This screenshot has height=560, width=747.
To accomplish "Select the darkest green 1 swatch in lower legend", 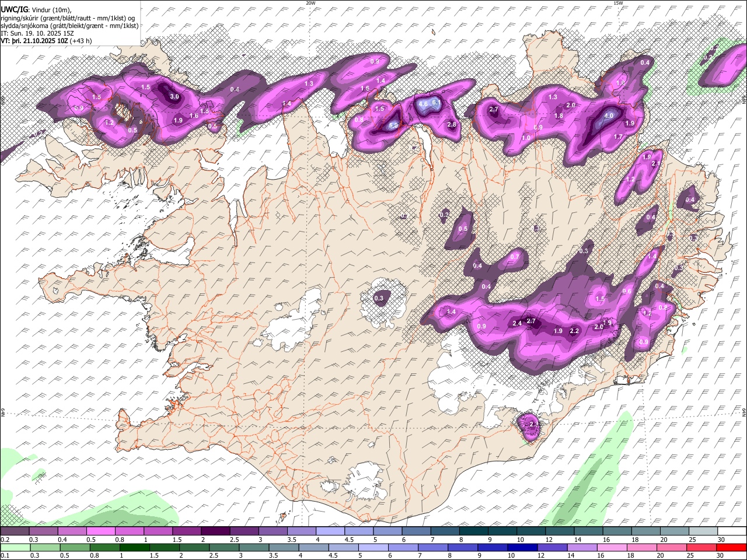I will coord(134,547).
